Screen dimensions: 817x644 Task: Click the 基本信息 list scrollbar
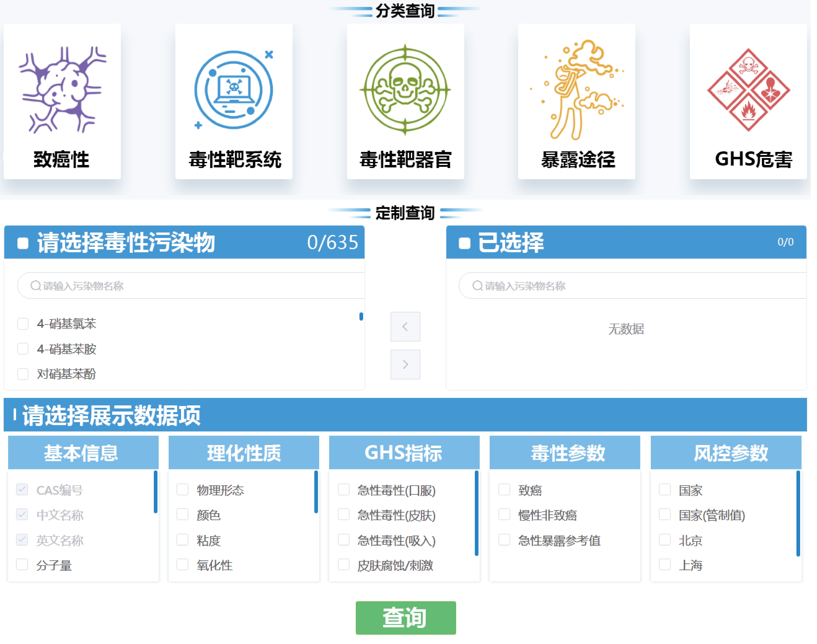click(x=155, y=492)
